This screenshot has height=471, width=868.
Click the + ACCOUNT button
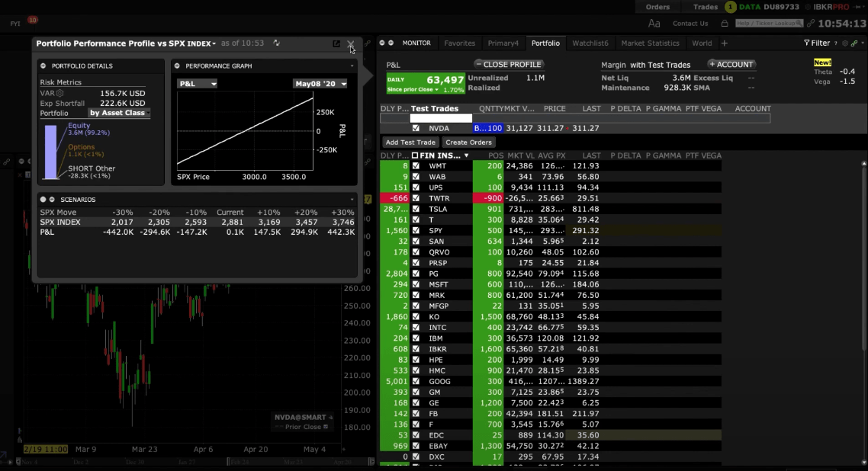[731, 64]
